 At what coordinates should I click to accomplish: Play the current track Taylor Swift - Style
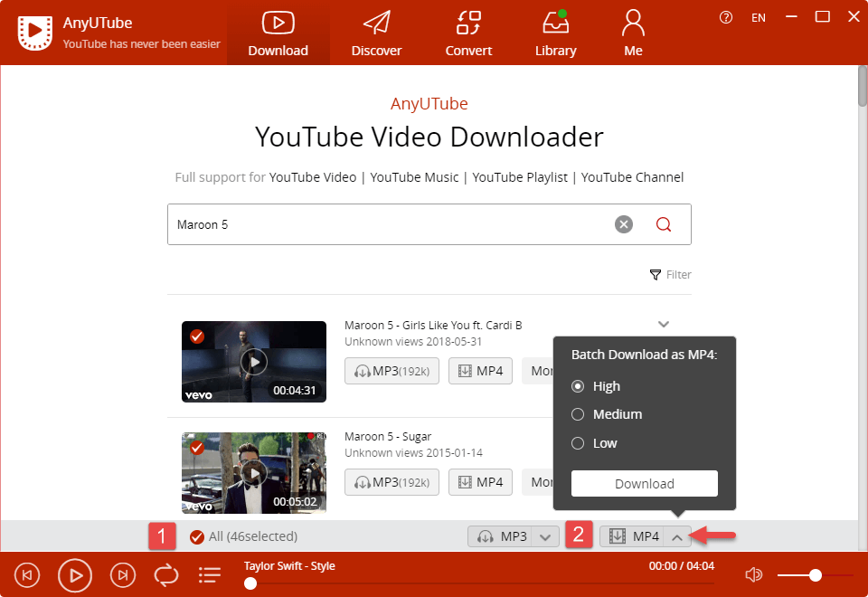[x=75, y=575]
